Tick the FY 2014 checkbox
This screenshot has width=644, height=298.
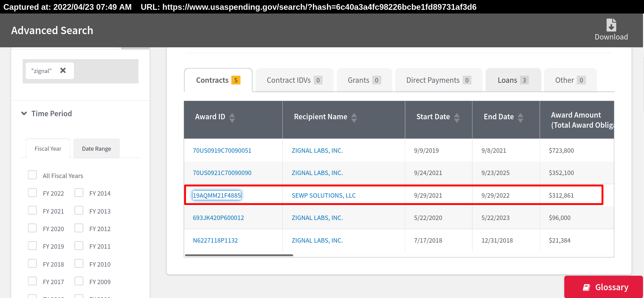[79, 193]
